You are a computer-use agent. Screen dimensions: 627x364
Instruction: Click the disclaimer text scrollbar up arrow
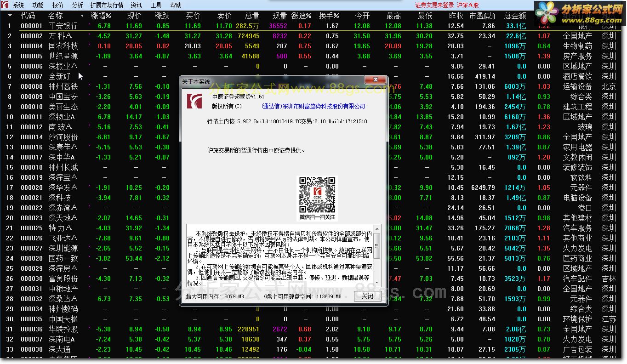click(377, 229)
